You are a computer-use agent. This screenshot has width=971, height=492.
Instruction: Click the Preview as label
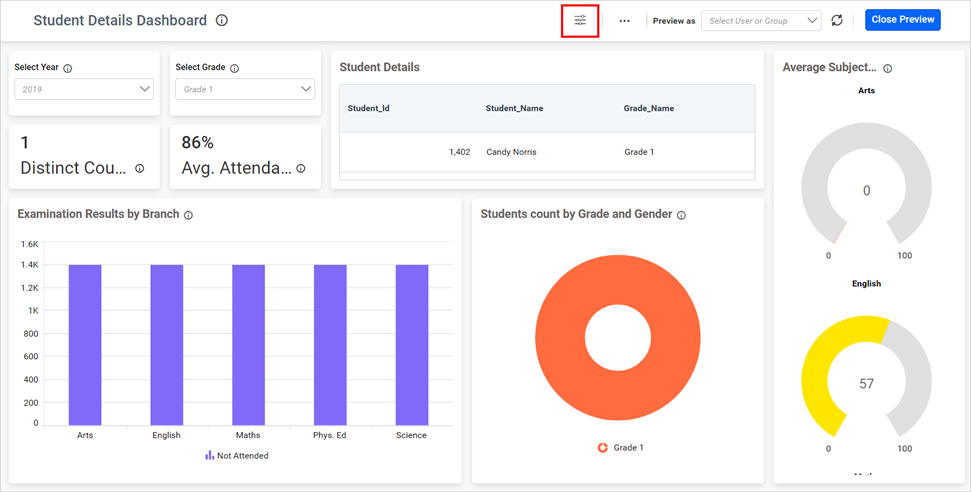point(674,21)
